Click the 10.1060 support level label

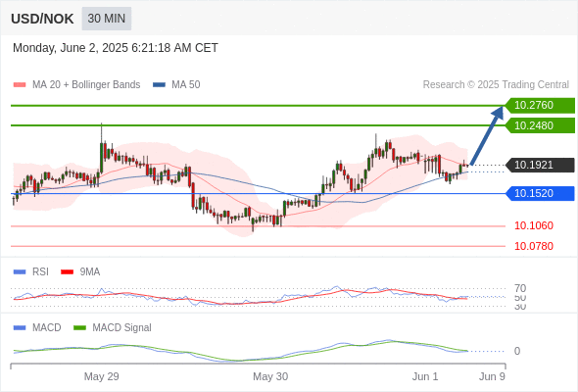(x=534, y=225)
